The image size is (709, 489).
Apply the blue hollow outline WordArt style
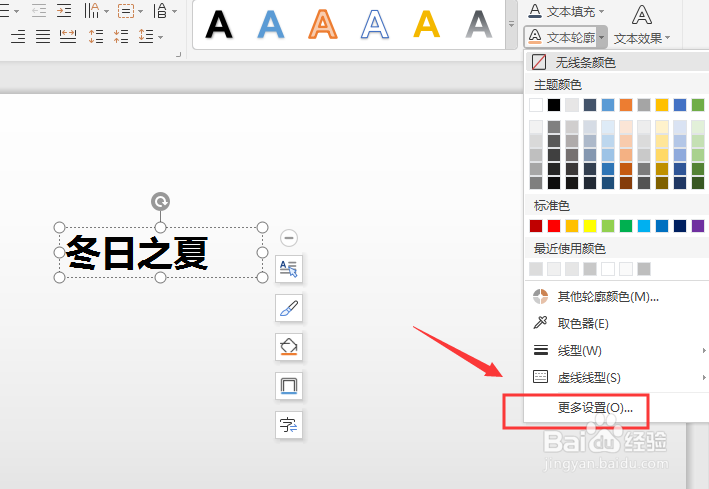(x=374, y=24)
